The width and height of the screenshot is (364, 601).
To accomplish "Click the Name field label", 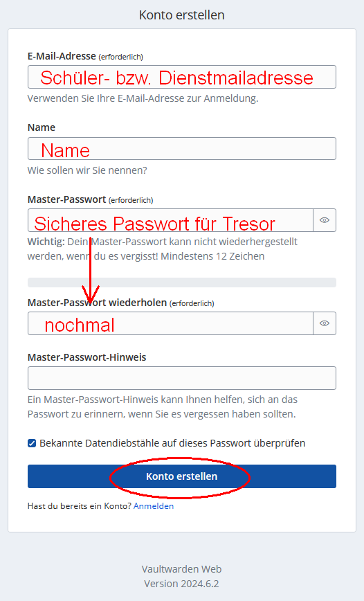I will [x=42, y=127].
